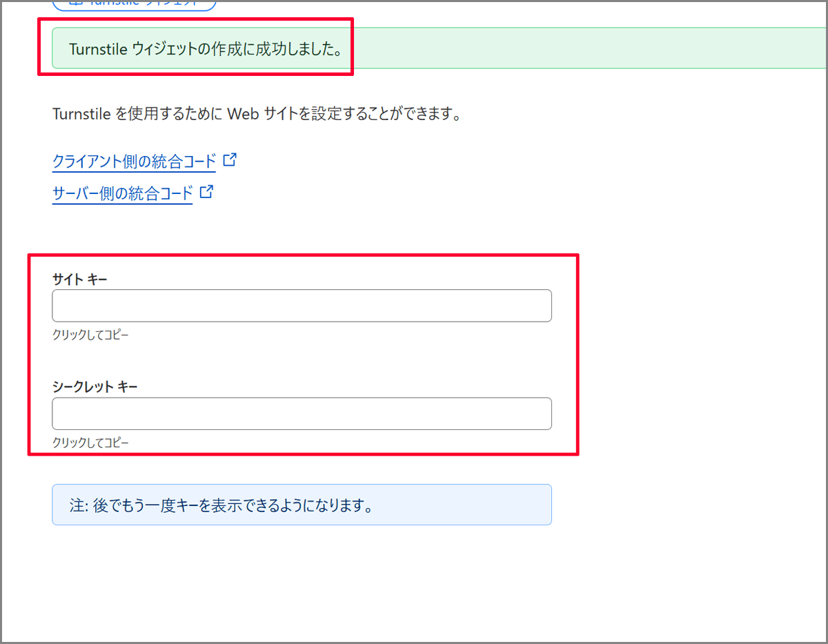This screenshot has width=828, height=644.
Task: Click the Turnstile ウィジェット button at top
Action: click(134, 3)
